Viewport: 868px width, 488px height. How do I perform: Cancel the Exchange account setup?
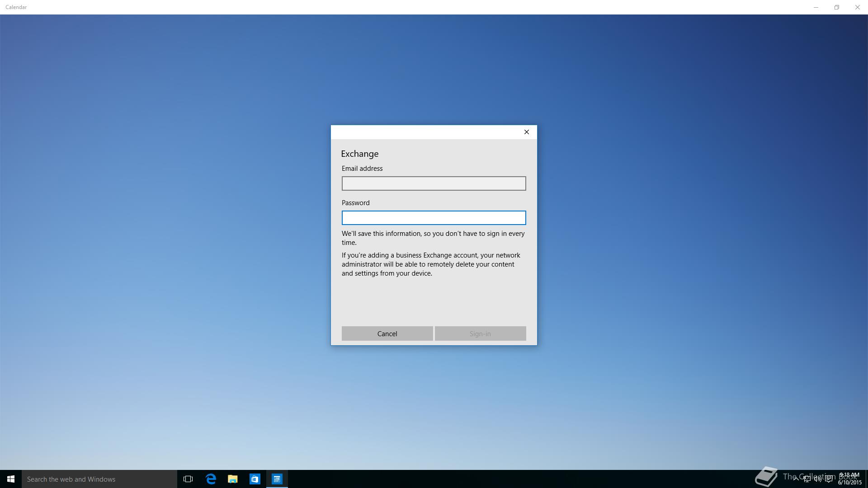click(x=387, y=333)
